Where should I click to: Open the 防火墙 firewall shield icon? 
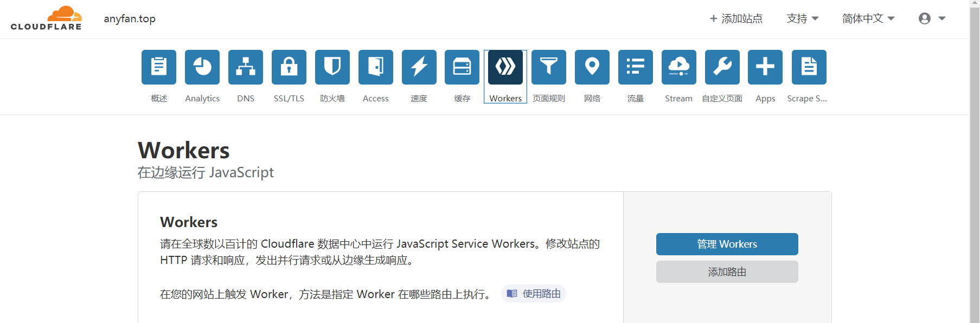point(332,67)
